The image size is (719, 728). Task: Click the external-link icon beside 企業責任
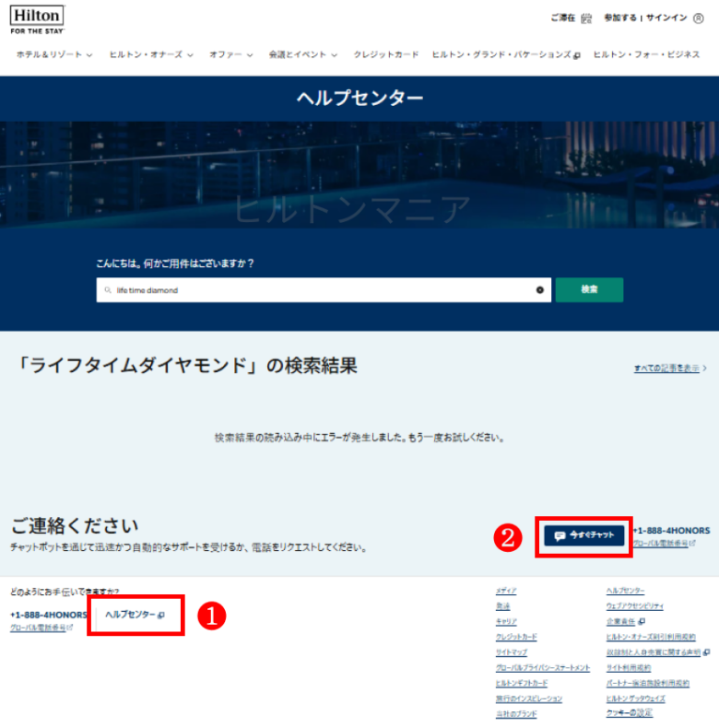click(642, 621)
